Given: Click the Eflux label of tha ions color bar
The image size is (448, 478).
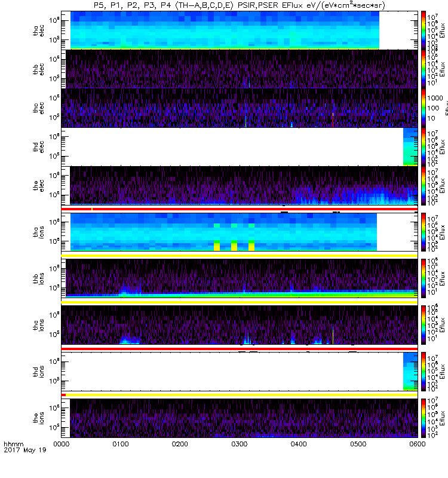Looking at the screenshot, I should [442, 232].
